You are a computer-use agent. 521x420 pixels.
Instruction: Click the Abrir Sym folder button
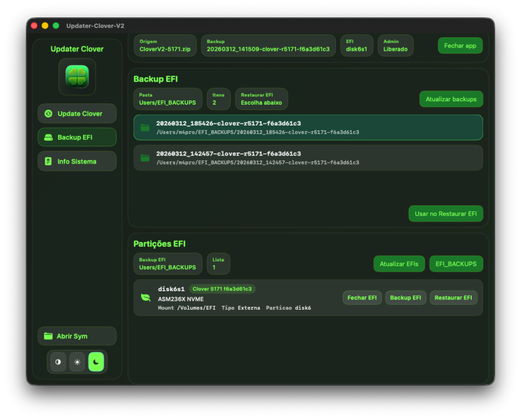[77, 336]
